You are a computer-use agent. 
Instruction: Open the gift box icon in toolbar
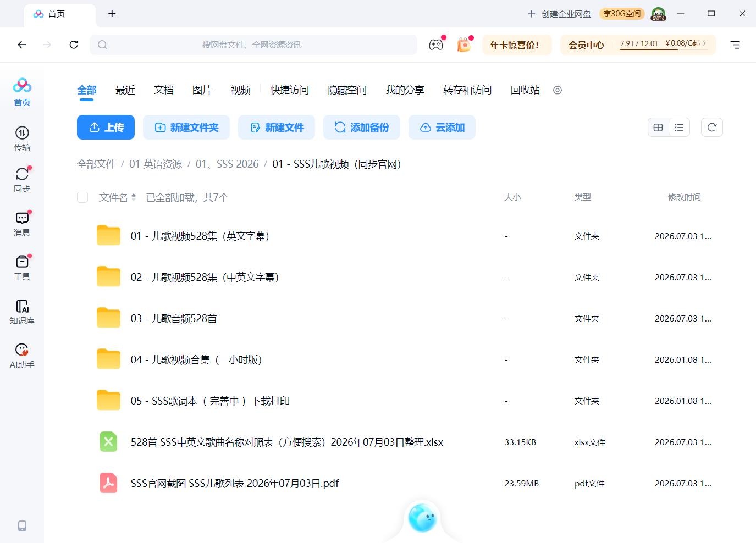464,45
